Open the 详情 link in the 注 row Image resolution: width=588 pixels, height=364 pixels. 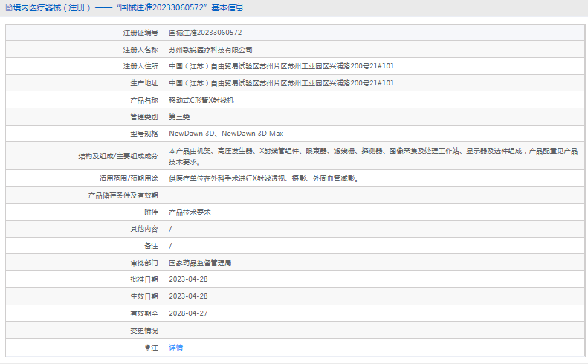click(x=175, y=348)
